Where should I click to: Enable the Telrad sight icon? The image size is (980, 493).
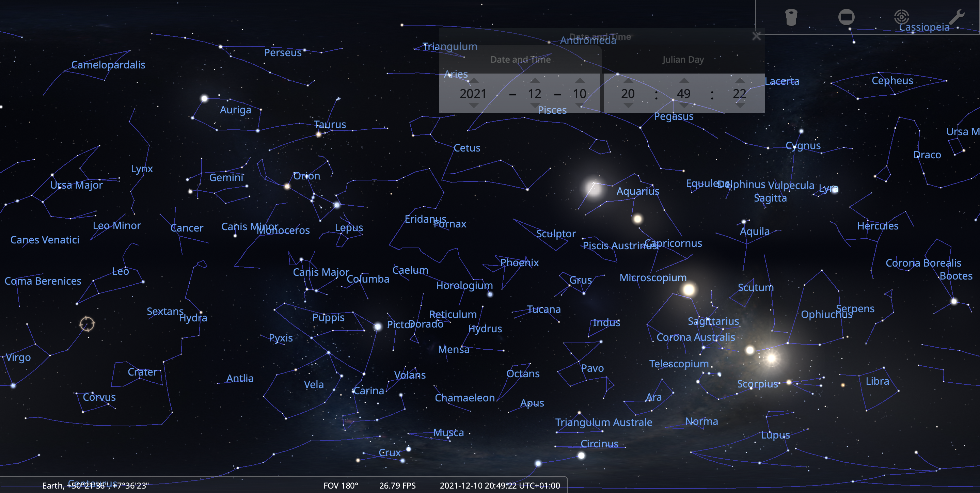(x=901, y=17)
